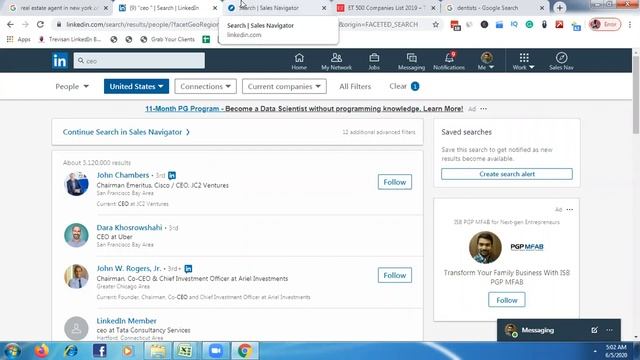
Task: Switch to Search Sales Navigator tab
Action: 278,8
